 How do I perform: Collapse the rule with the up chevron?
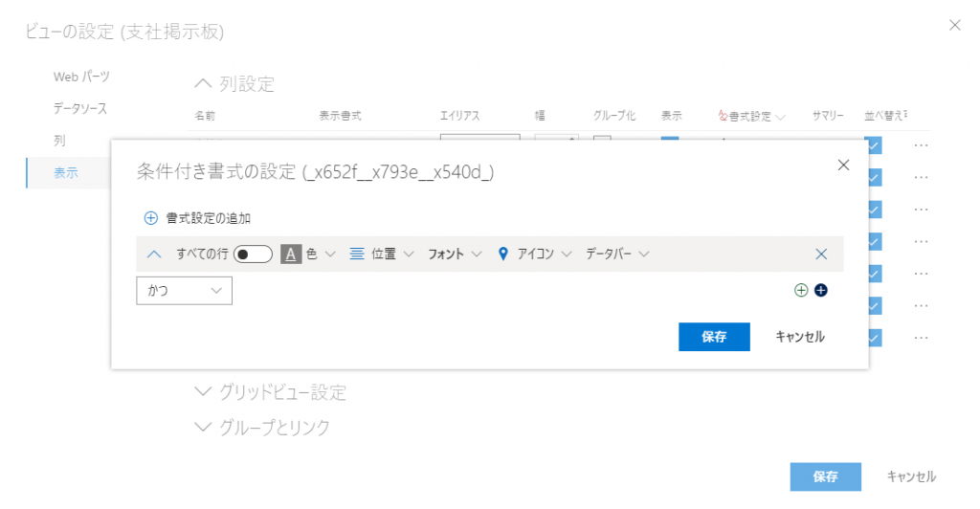[x=155, y=254]
